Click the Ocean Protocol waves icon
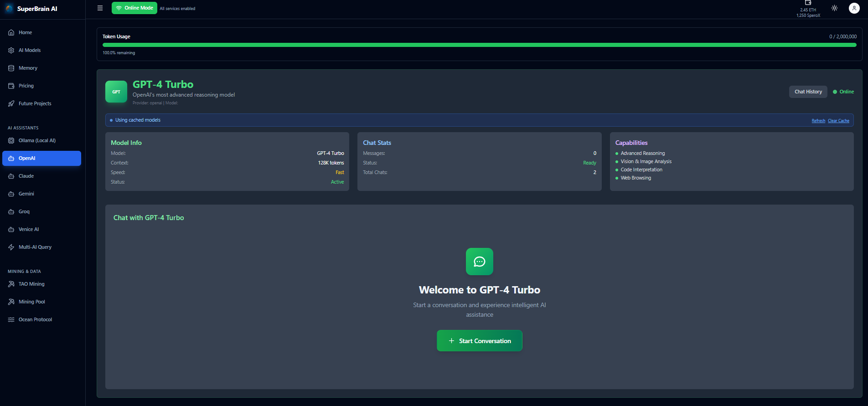Screen dimensions: 868x406 [x=11, y=320]
